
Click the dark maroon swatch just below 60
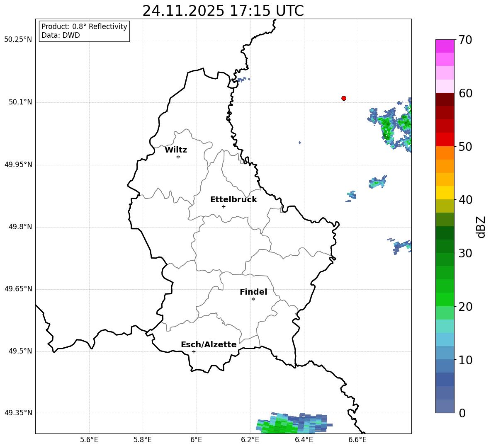pyautogui.click(x=445, y=99)
